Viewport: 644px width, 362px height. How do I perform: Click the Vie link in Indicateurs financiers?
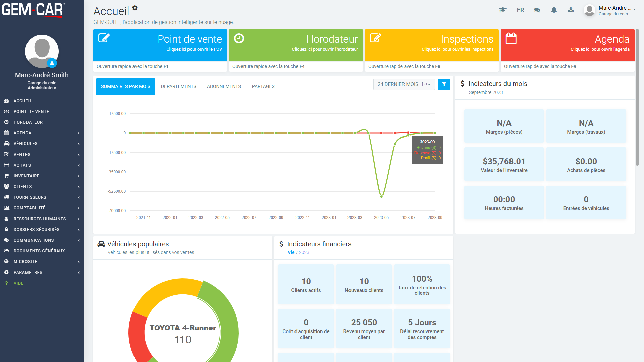coord(291,252)
